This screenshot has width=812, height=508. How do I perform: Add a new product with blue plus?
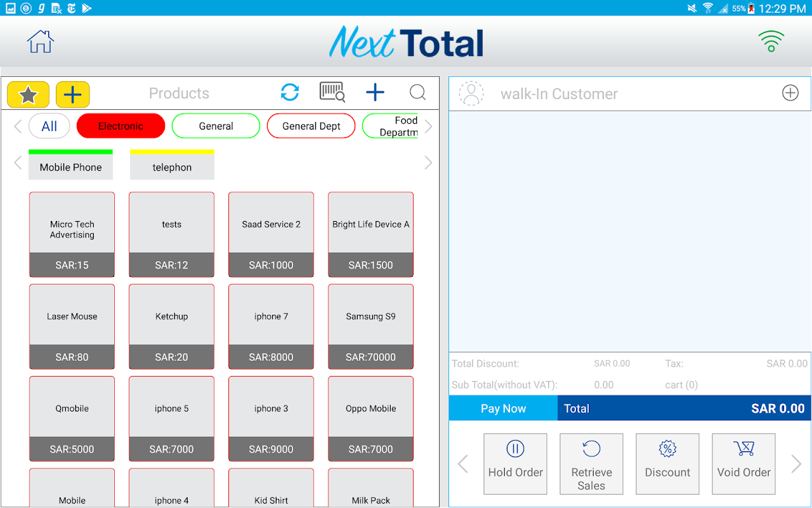click(x=375, y=93)
